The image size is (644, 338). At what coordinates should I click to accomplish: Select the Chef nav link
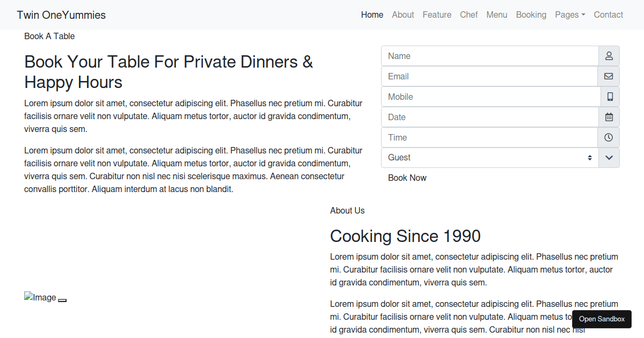(469, 15)
